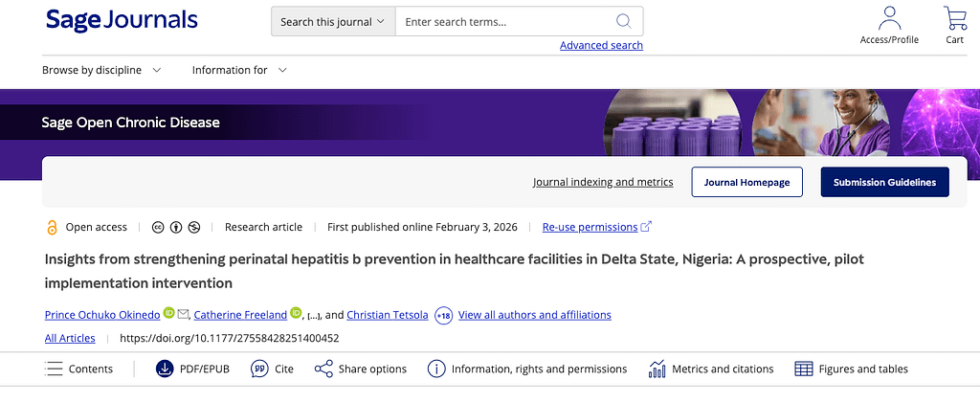Expand the Browse by discipline menu
Image resolution: width=980 pixels, height=403 pixels.
[101, 70]
